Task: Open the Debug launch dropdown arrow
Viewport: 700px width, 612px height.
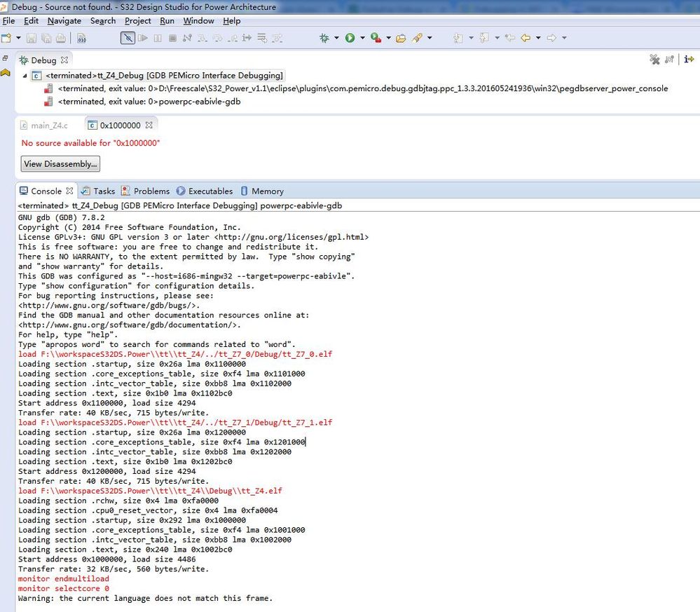Action: pyautogui.click(x=336, y=38)
